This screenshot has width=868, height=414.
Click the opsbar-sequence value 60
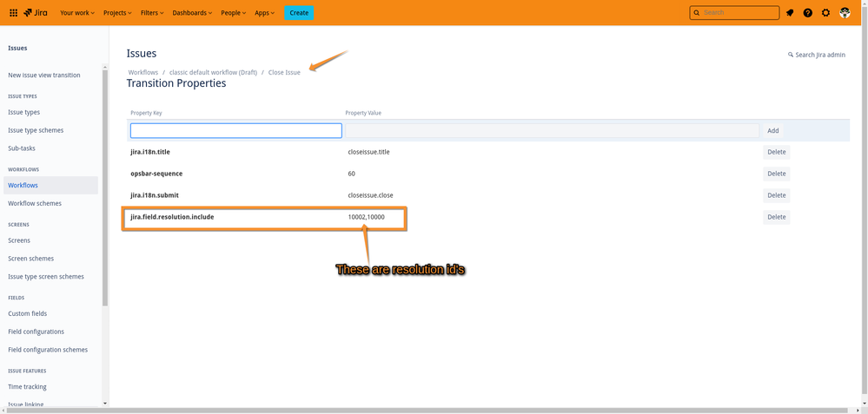pos(352,174)
